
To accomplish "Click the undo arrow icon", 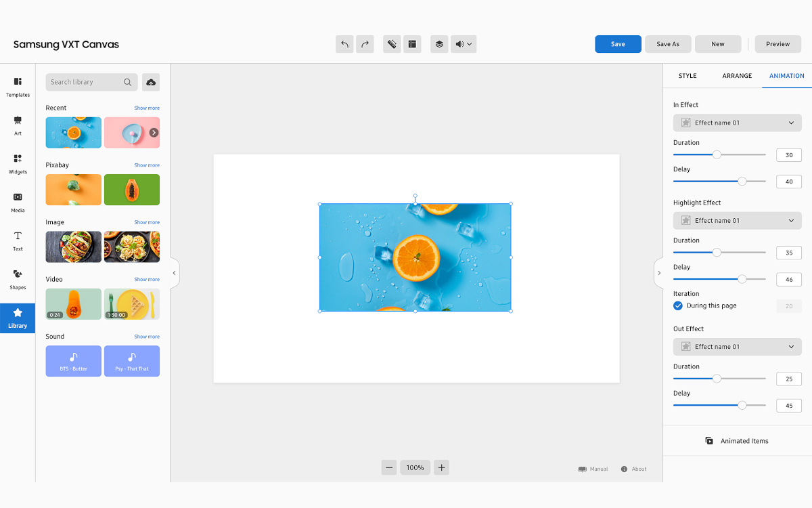I will tap(344, 44).
